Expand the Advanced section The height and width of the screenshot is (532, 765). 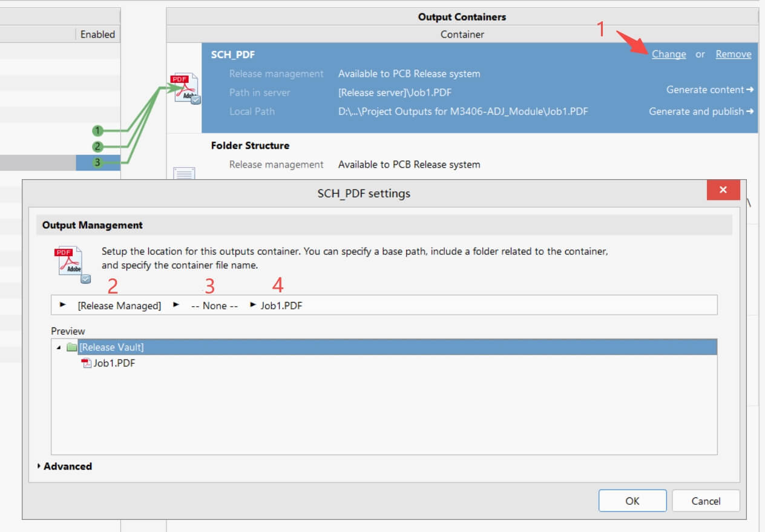click(40, 466)
